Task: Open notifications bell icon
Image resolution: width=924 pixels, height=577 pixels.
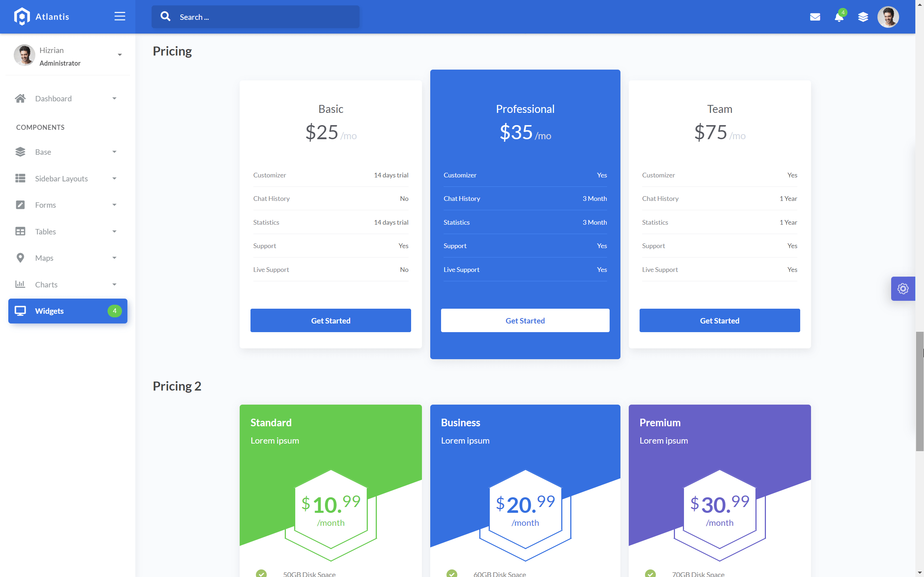Action: [839, 17]
